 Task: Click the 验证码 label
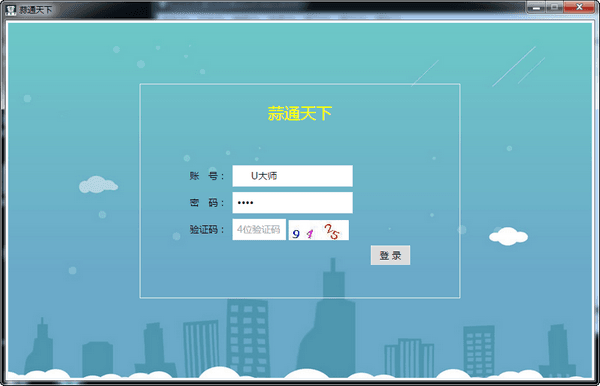pos(207,230)
